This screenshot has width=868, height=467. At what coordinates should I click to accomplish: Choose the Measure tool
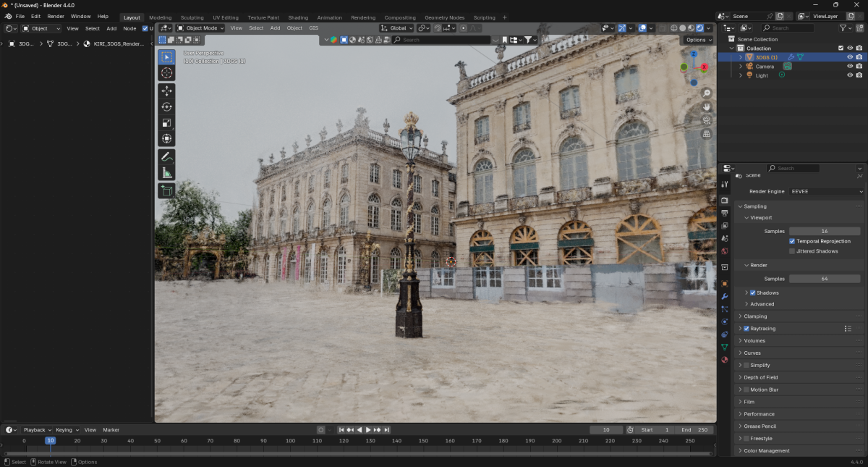point(166,172)
